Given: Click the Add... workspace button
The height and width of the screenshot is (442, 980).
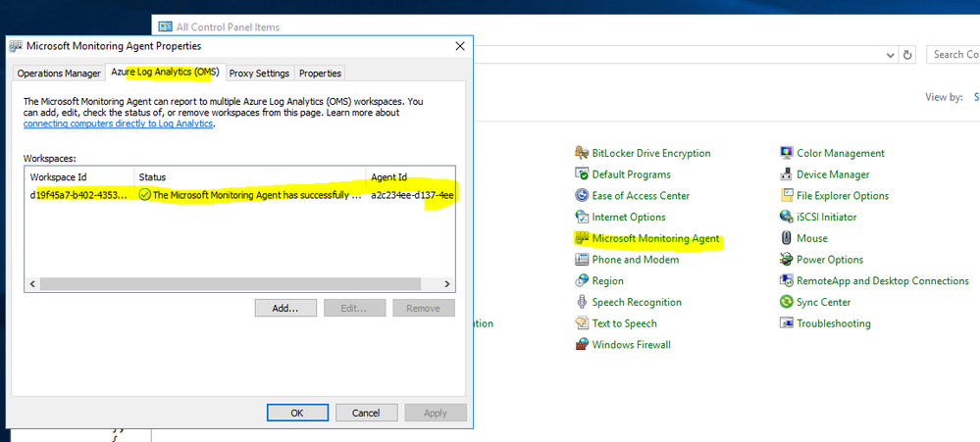Looking at the screenshot, I should tap(285, 308).
